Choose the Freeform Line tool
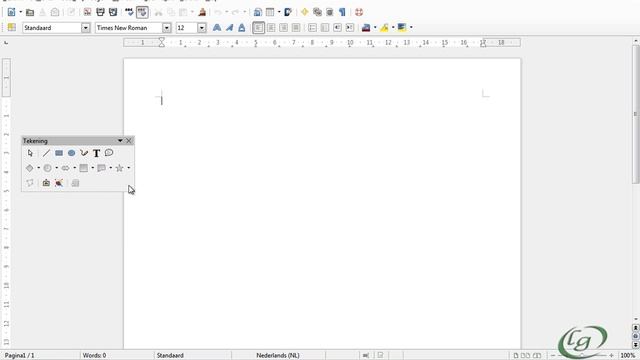Screen dimensions: 640x360 pos(84,153)
